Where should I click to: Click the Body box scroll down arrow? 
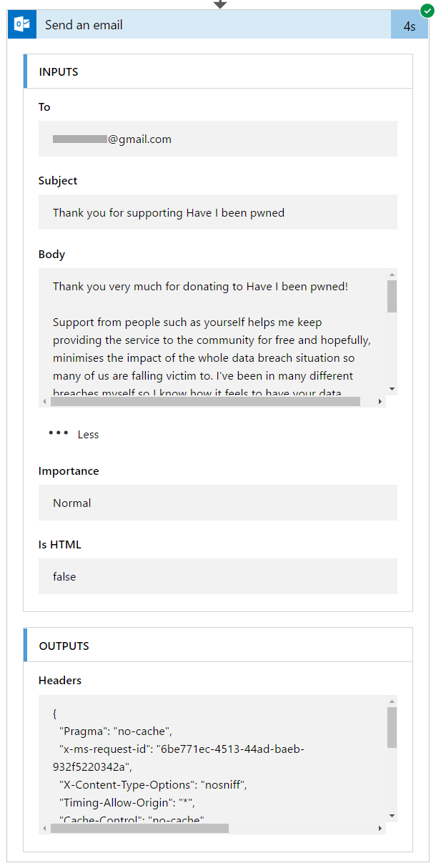coord(392,388)
